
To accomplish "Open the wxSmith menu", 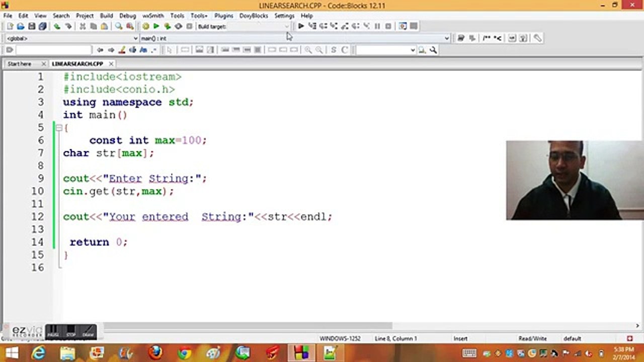I will point(153,16).
